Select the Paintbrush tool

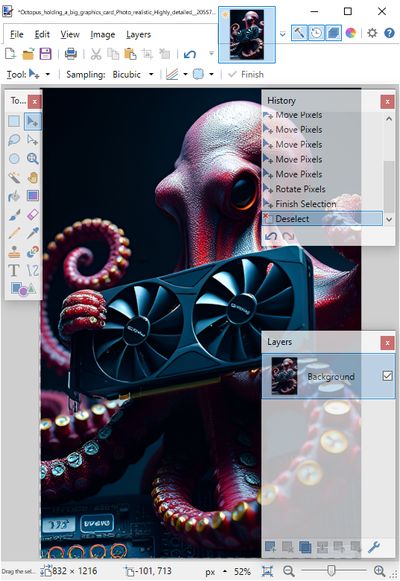pyautogui.click(x=14, y=215)
